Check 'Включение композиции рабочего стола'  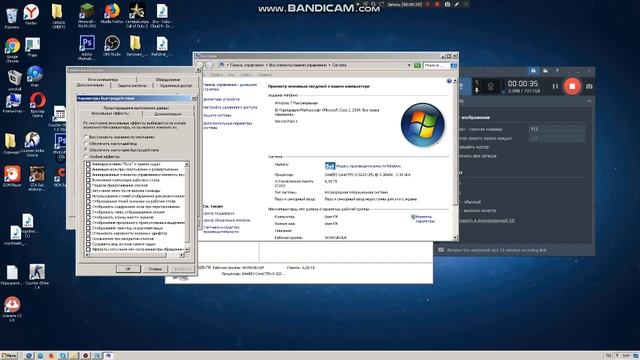88,180
